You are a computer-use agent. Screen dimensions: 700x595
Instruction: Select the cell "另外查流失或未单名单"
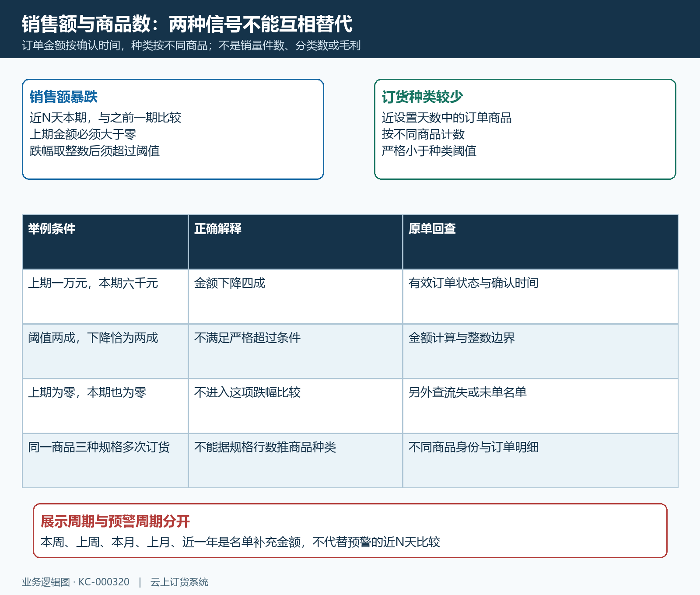pyautogui.click(x=540, y=406)
